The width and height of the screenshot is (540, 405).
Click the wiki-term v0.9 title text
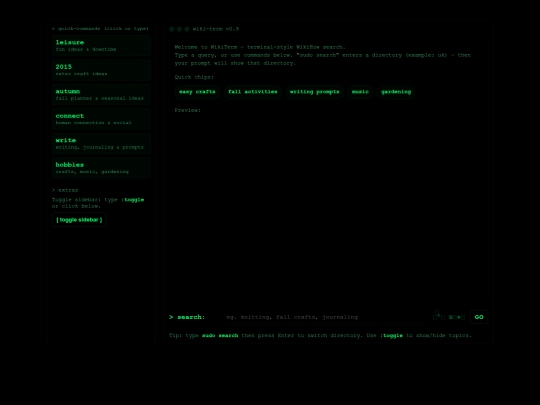pos(216,29)
